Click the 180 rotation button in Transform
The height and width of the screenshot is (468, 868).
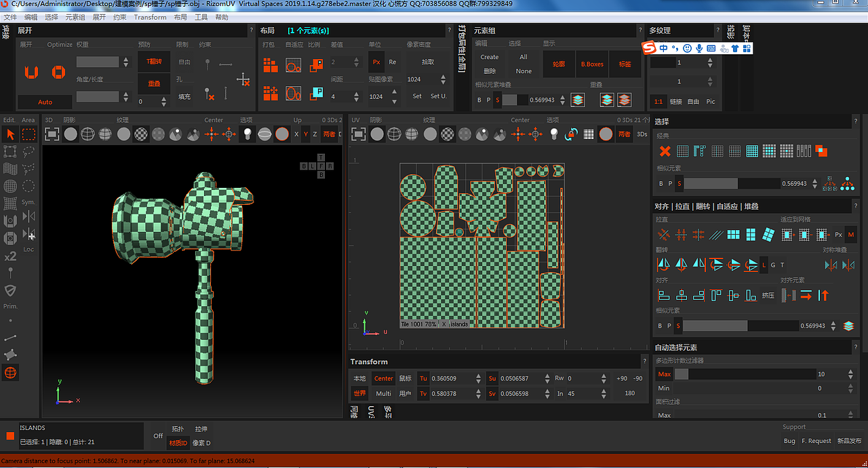tap(630, 393)
